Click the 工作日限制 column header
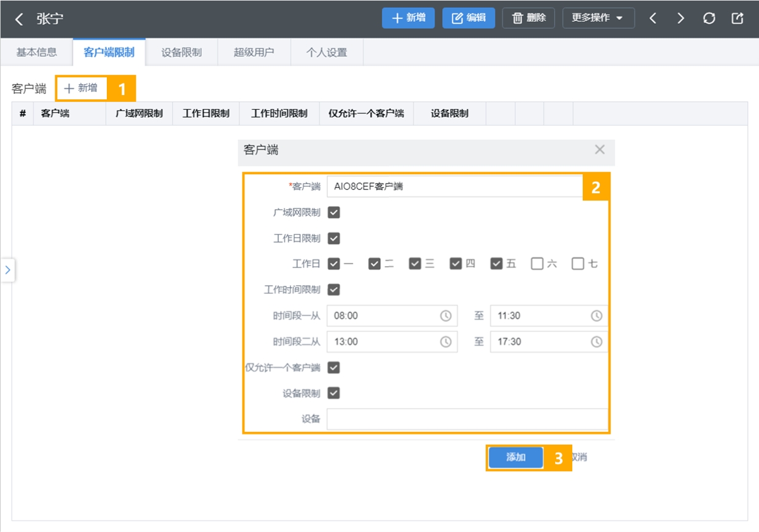The image size is (759, 532). 206,114
